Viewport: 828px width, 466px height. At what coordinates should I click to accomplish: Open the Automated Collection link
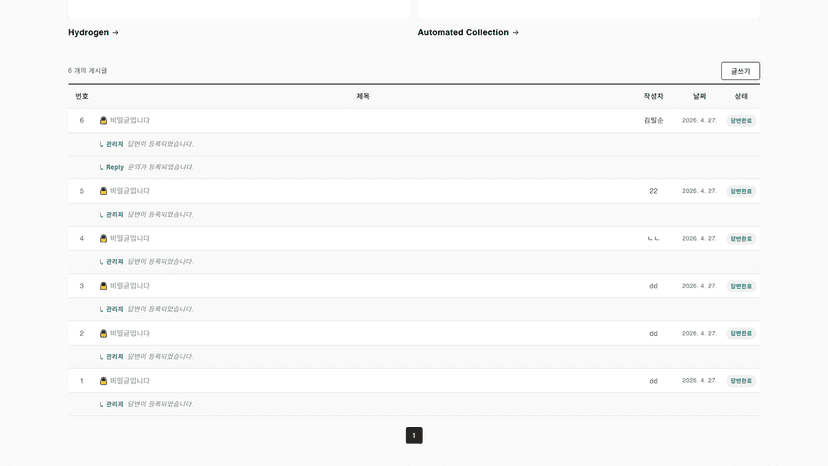[468, 32]
